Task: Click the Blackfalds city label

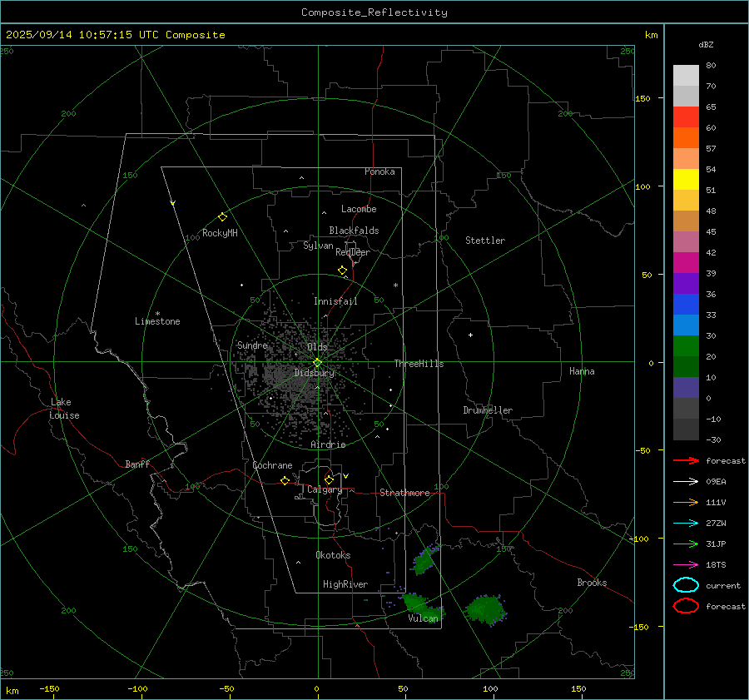Action: (354, 231)
